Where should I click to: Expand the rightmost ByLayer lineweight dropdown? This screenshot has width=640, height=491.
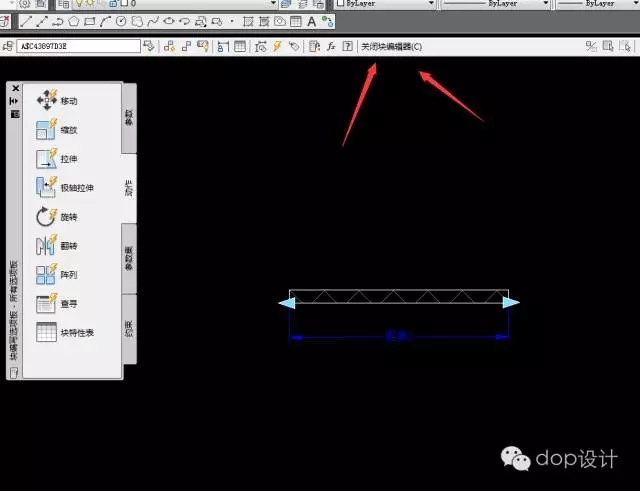(x=600, y=4)
